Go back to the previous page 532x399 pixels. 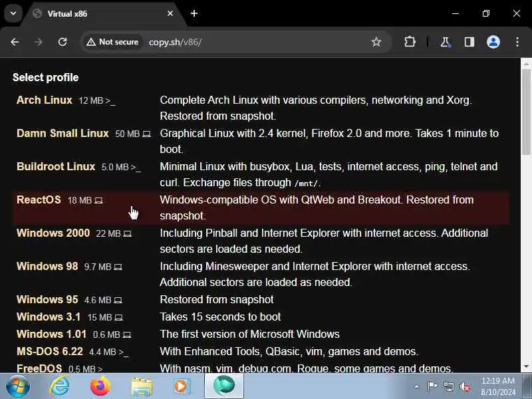click(x=15, y=42)
